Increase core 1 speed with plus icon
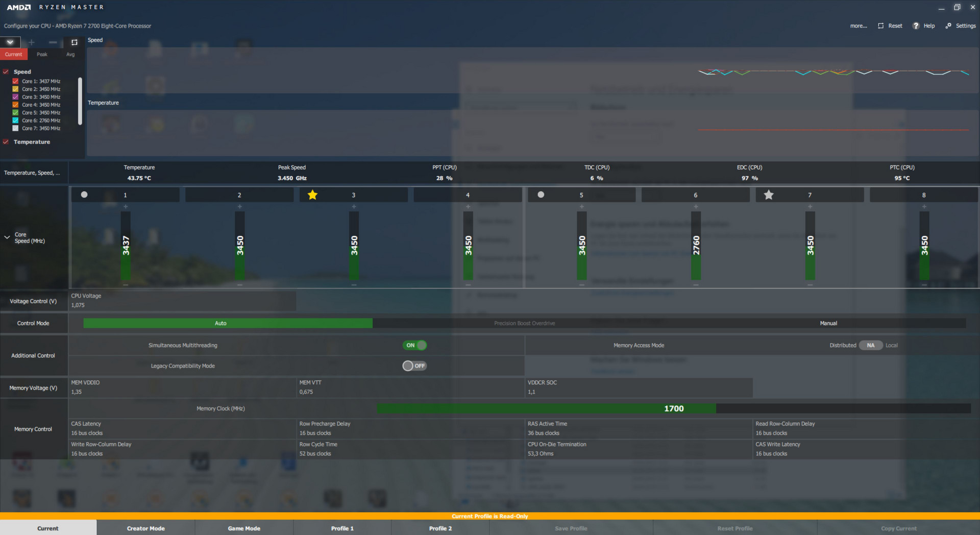Image resolution: width=980 pixels, height=535 pixels. (x=126, y=207)
